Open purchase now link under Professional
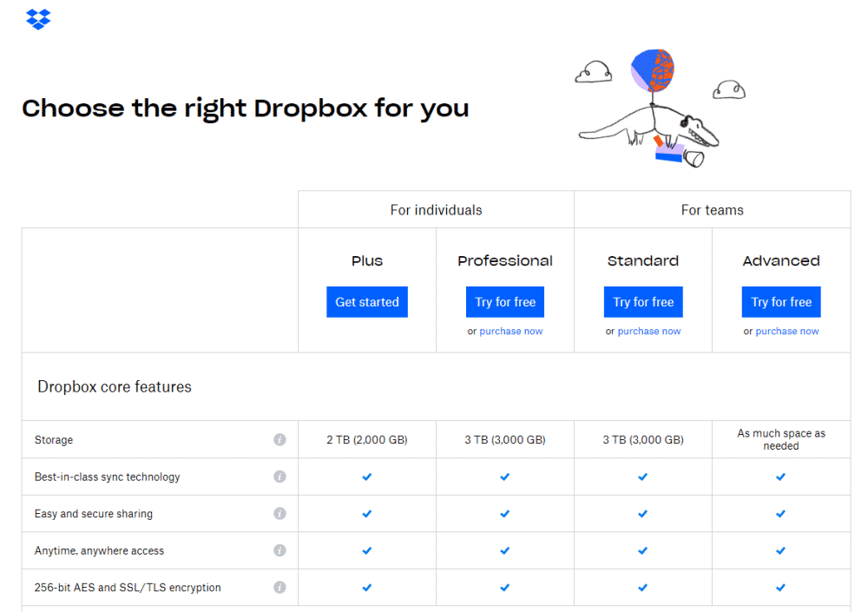Viewport: 868px width, 612px height. click(511, 332)
